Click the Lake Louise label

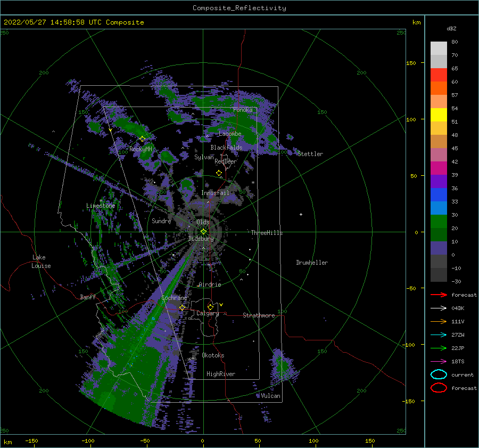(41, 262)
